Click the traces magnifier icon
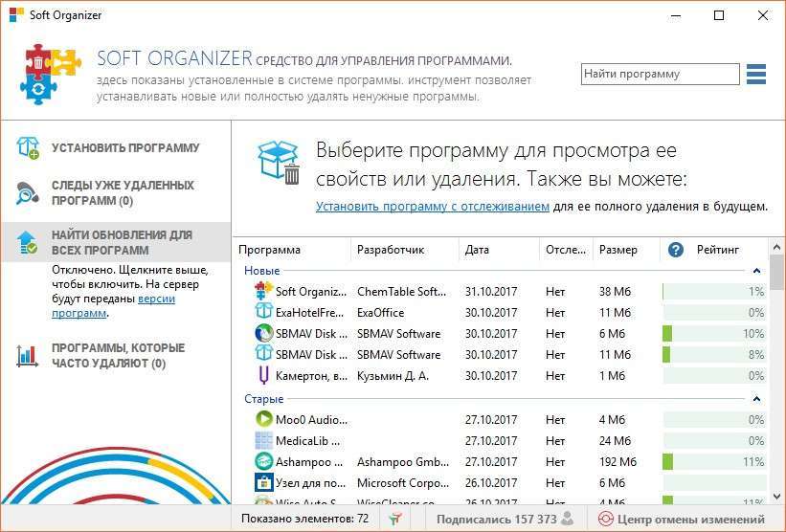 27,193
